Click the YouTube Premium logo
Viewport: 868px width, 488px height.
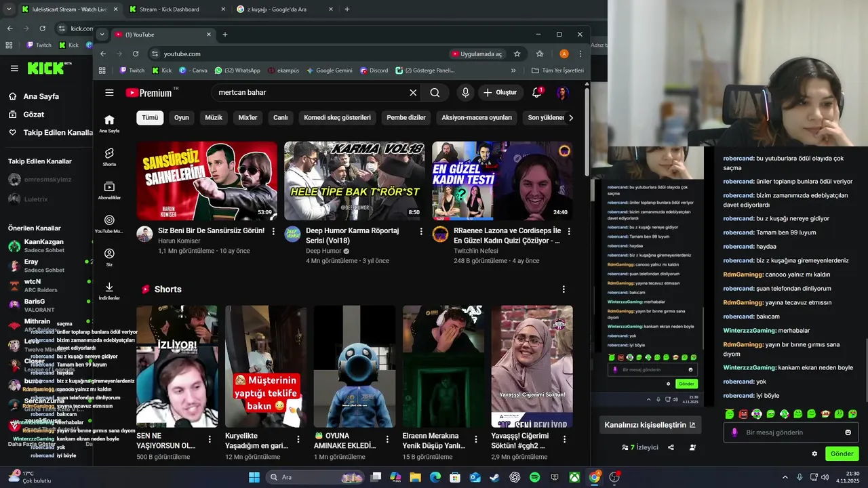coord(149,93)
